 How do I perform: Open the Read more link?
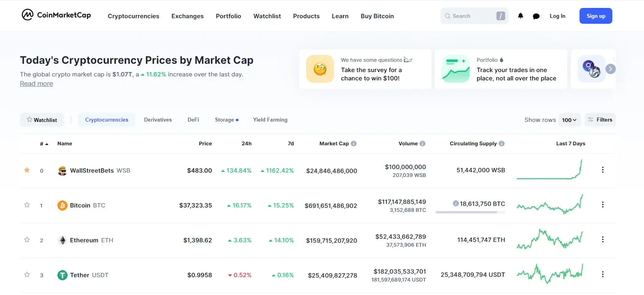(x=36, y=84)
